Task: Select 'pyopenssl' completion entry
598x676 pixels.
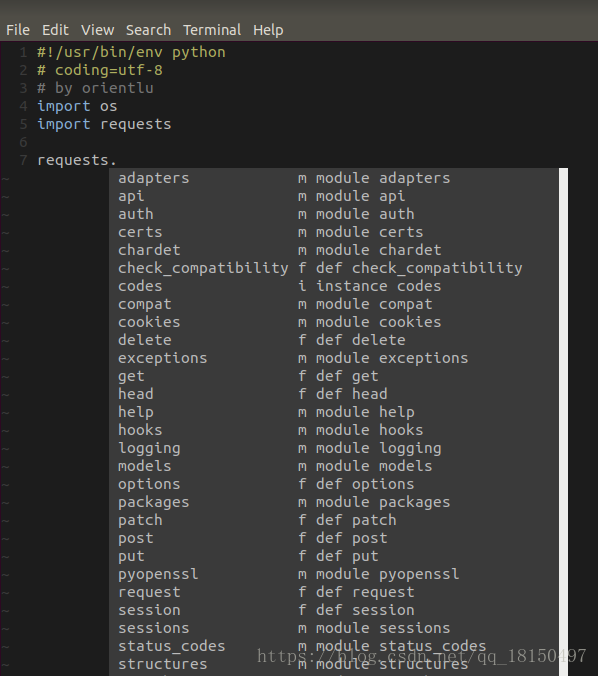Action: point(334,574)
